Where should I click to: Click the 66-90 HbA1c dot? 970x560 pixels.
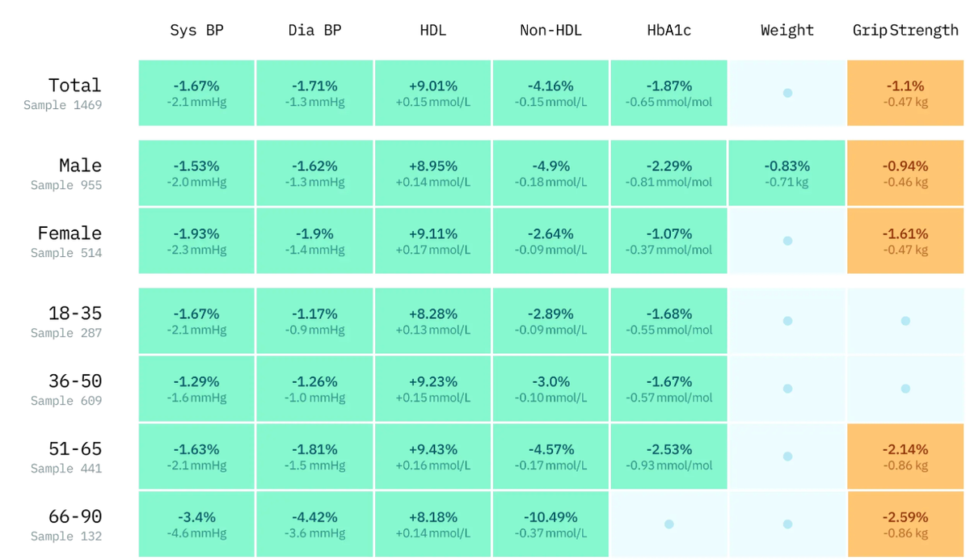click(669, 524)
